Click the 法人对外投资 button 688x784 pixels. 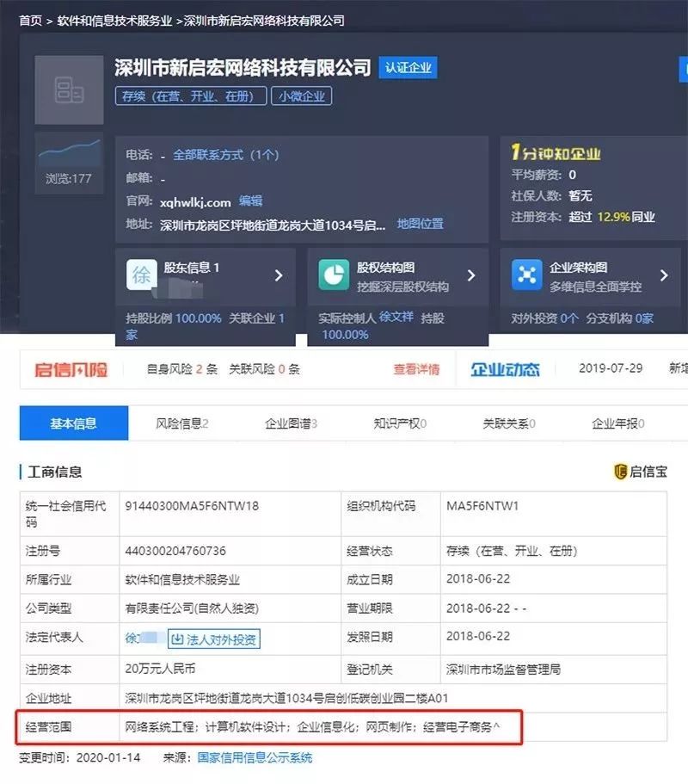click(214, 639)
